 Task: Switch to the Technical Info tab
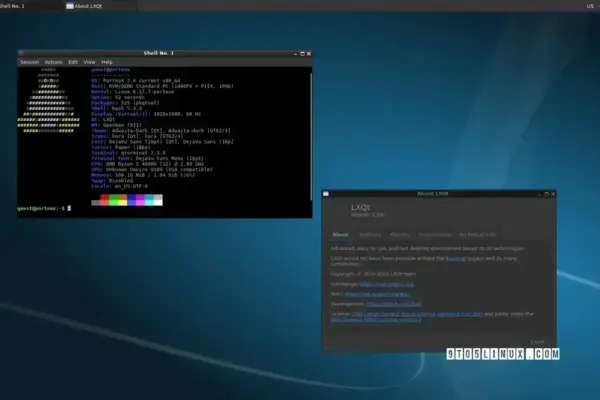point(478,235)
